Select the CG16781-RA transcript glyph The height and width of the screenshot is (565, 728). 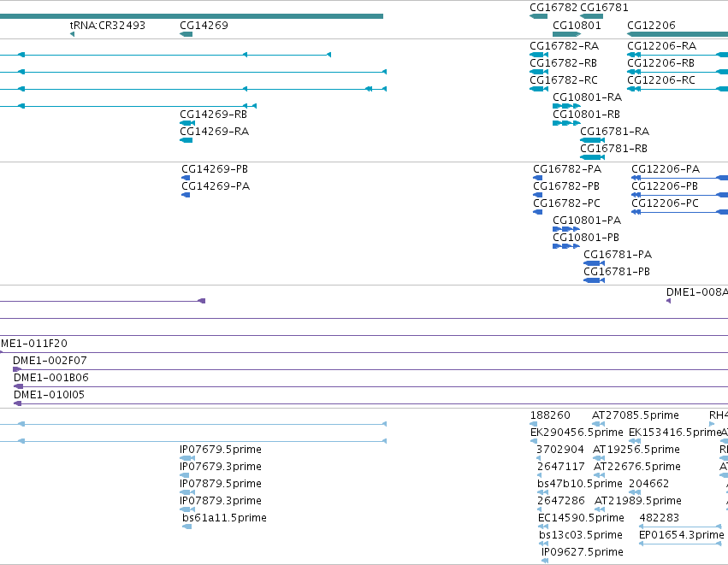point(593,140)
